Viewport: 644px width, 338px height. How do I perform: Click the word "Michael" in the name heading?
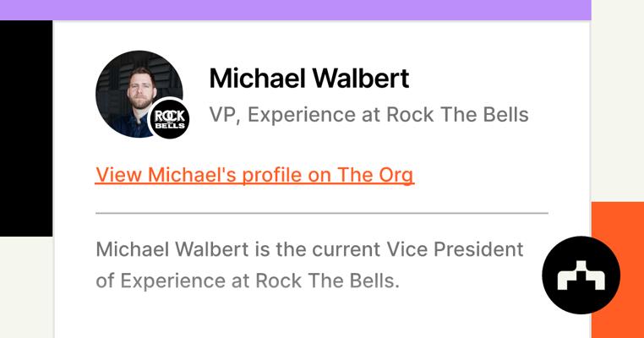click(x=257, y=78)
